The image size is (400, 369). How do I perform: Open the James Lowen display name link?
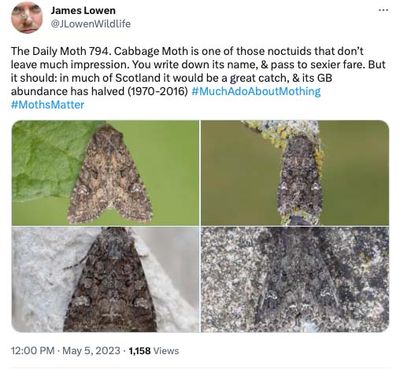(x=83, y=10)
